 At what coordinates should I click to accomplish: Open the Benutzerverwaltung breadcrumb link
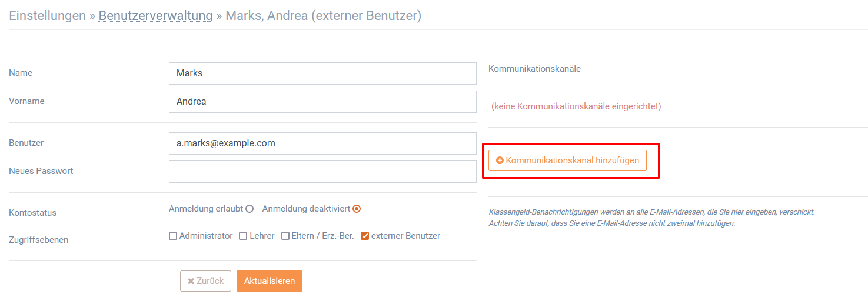coord(155,15)
